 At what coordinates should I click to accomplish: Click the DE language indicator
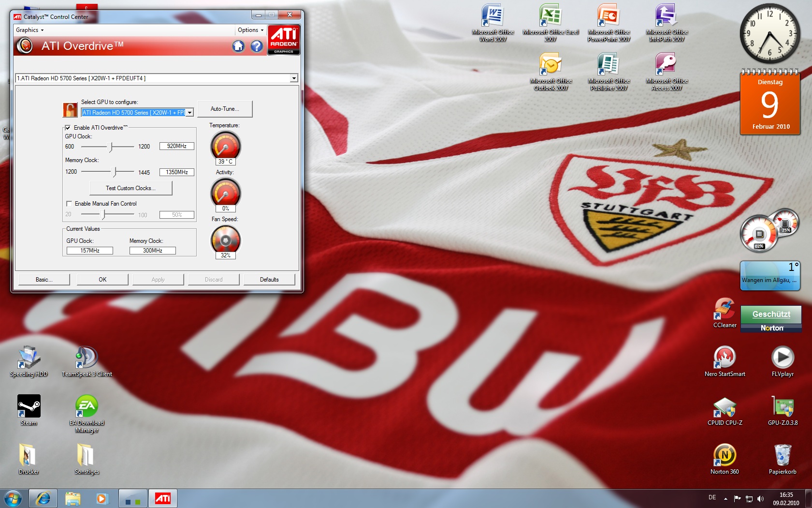(712, 497)
